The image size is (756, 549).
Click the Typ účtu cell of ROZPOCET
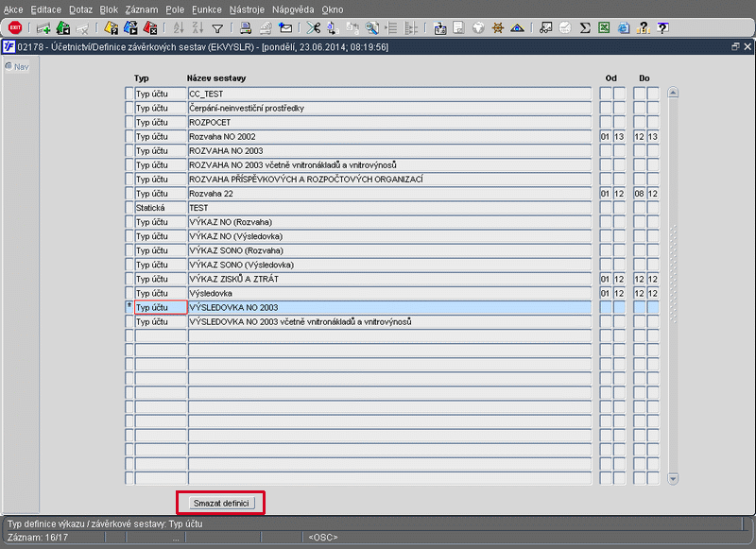(160, 123)
